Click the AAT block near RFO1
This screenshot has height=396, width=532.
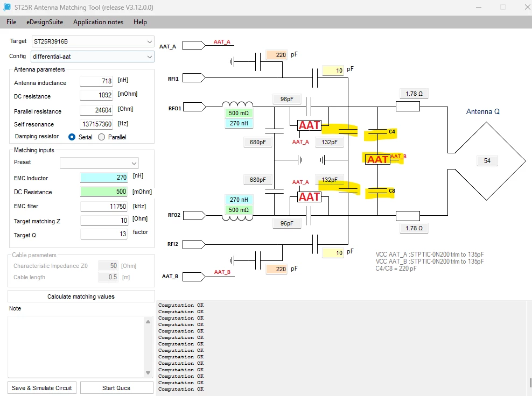pos(309,125)
